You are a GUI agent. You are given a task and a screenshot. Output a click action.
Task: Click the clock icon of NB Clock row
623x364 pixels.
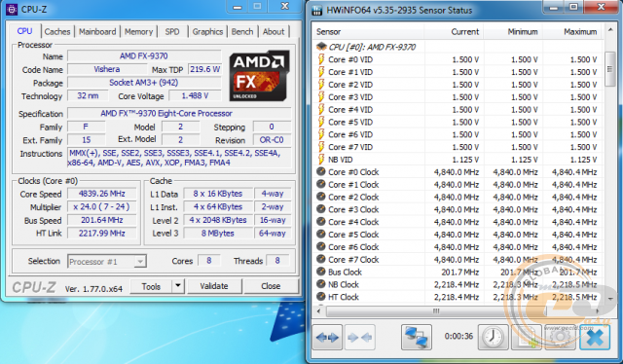tap(321, 284)
